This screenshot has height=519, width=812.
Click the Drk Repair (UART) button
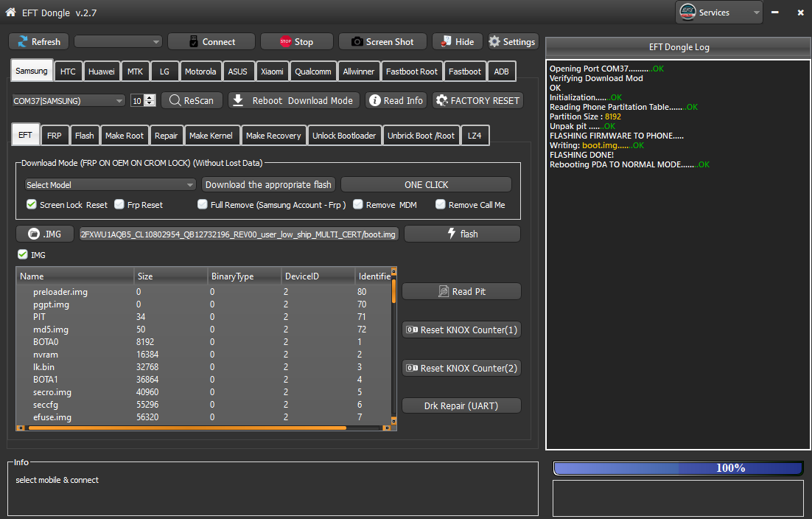pyautogui.click(x=461, y=405)
